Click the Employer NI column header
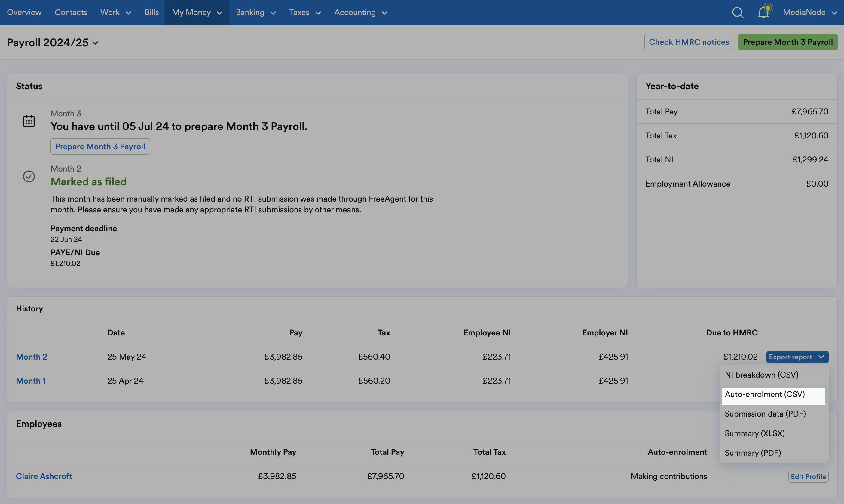Image resolution: width=844 pixels, height=504 pixels. 605,333
